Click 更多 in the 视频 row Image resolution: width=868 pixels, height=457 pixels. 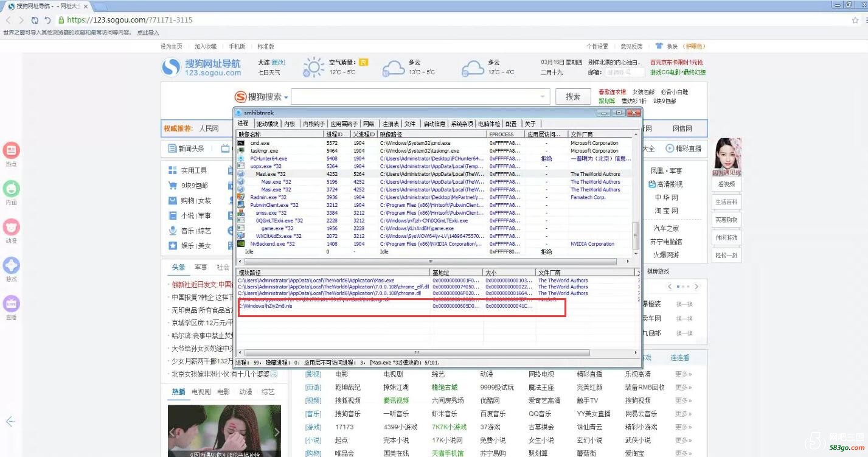coord(683,400)
